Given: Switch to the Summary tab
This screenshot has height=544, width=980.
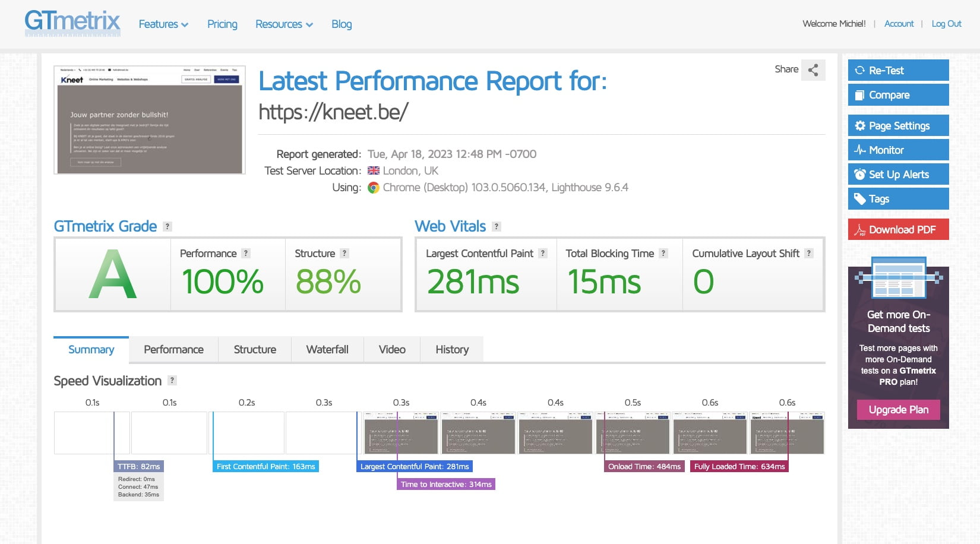Looking at the screenshot, I should pos(91,350).
